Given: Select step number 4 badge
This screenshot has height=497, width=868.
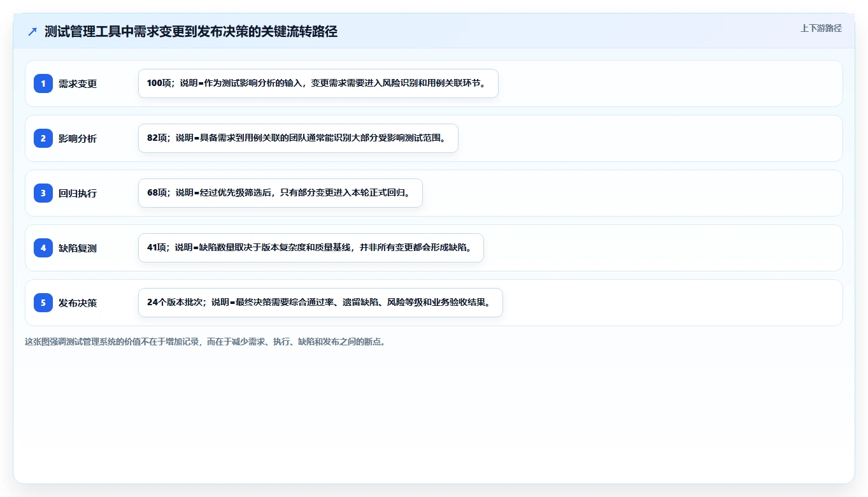Looking at the screenshot, I should 43,248.
